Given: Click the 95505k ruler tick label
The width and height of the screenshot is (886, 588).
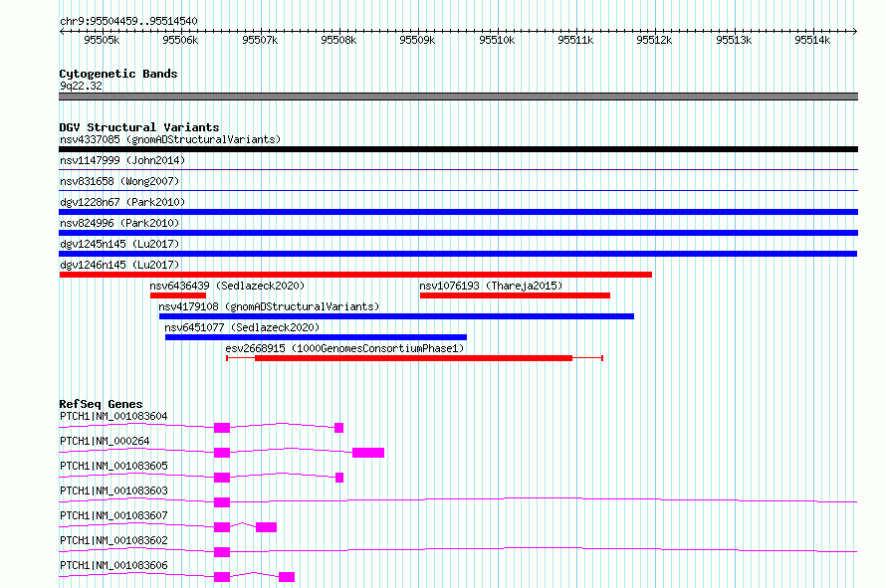Looking at the screenshot, I should (x=102, y=40).
